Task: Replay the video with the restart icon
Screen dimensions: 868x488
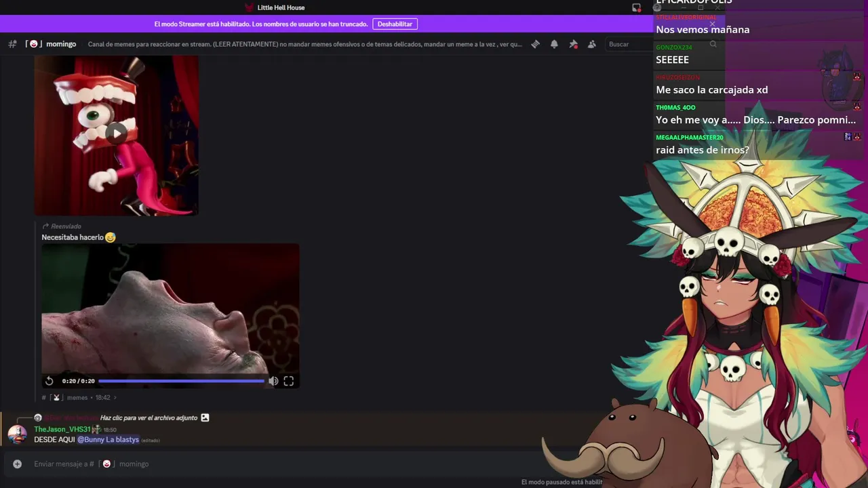Action: pos(49,381)
